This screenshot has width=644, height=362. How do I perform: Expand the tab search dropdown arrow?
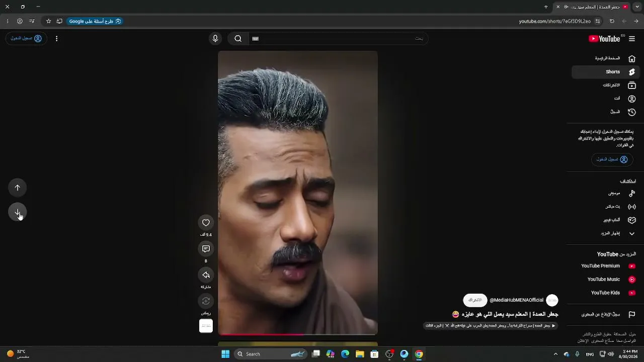click(x=637, y=7)
